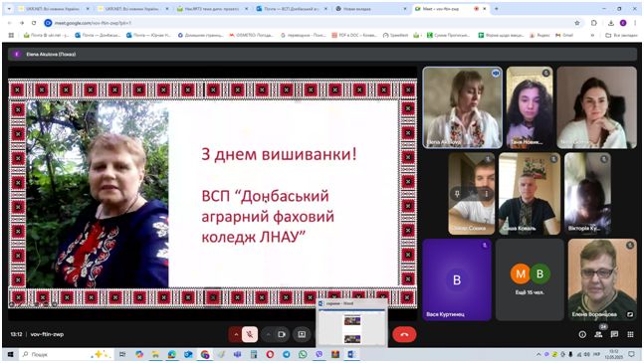This screenshot has width=644, height=363.
Task: Open audio settings chevron beside microphone
Action: (x=236, y=334)
